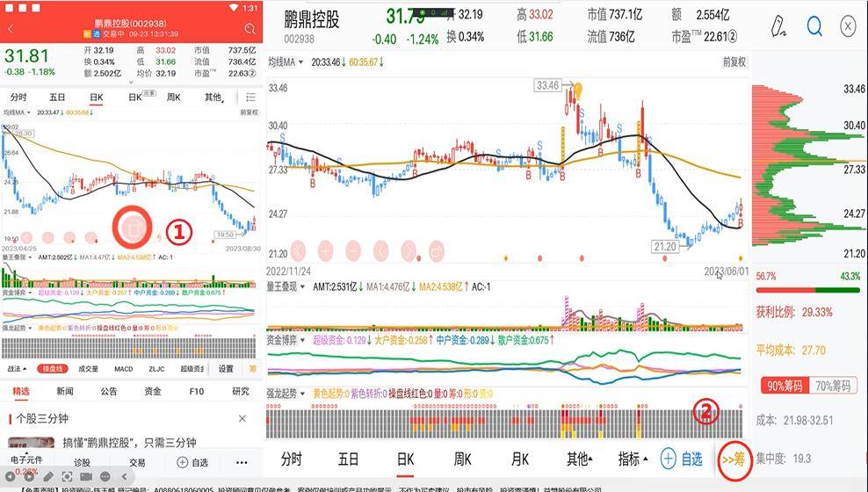Open the 电子元件 sector link

click(26, 459)
